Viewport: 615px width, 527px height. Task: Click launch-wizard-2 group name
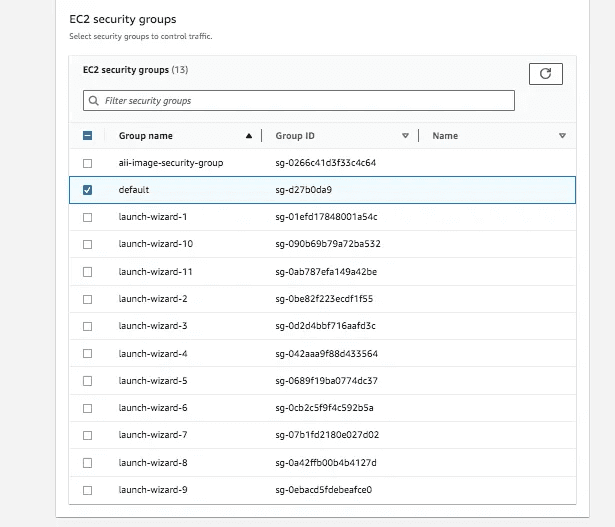coord(153,299)
